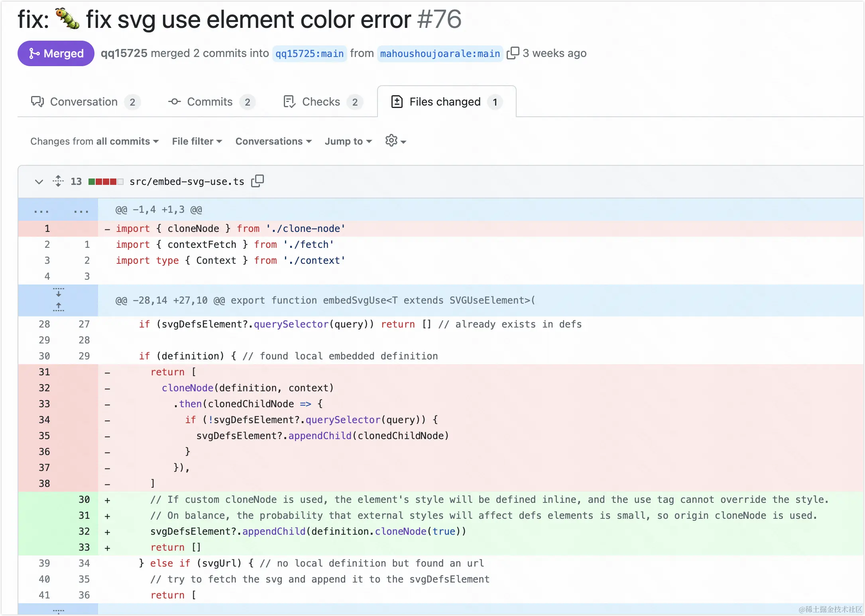Click the Checks tab checklist icon
This screenshot has height=616, width=865.
(289, 102)
